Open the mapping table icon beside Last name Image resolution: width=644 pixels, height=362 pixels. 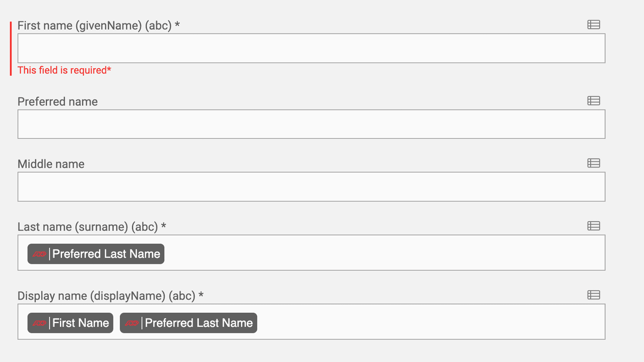pyautogui.click(x=594, y=225)
